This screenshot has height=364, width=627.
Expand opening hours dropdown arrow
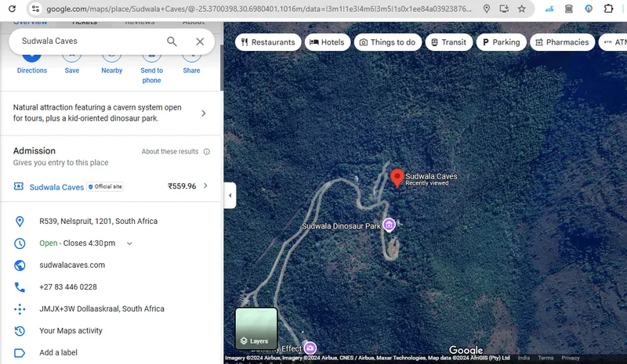(x=129, y=243)
